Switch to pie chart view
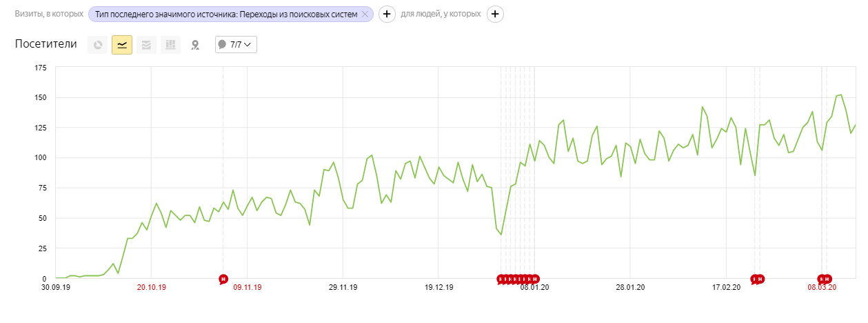This screenshot has width=868, height=323. click(x=97, y=45)
